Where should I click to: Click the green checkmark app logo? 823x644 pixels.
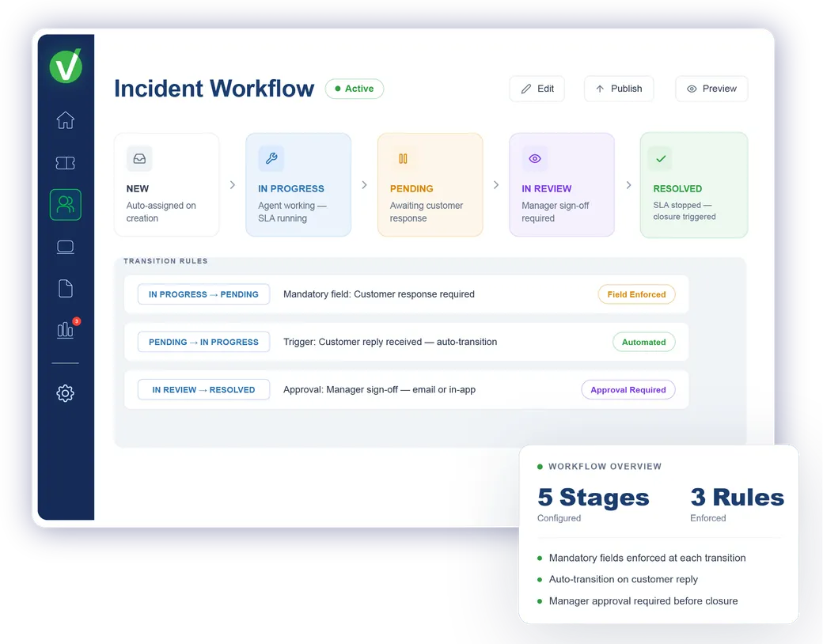pyautogui.click(x=66, y=66)
